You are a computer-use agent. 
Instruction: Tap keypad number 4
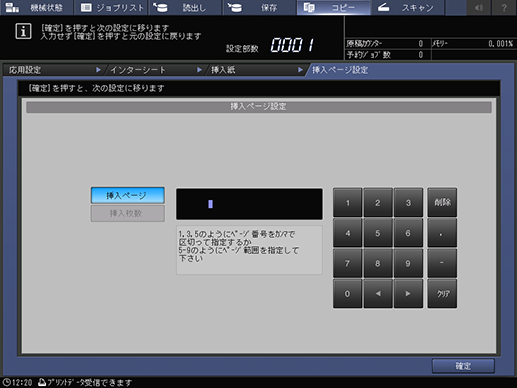click(347, 233)
